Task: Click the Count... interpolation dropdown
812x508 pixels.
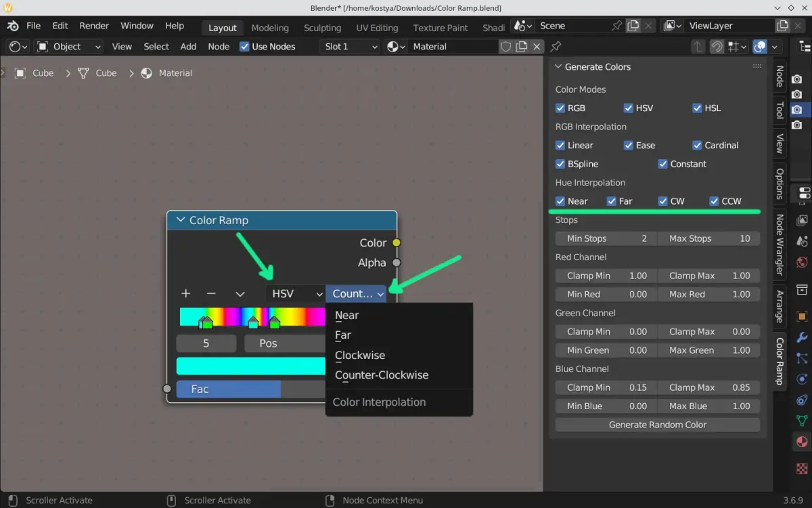Action: [x=357, y=294]
